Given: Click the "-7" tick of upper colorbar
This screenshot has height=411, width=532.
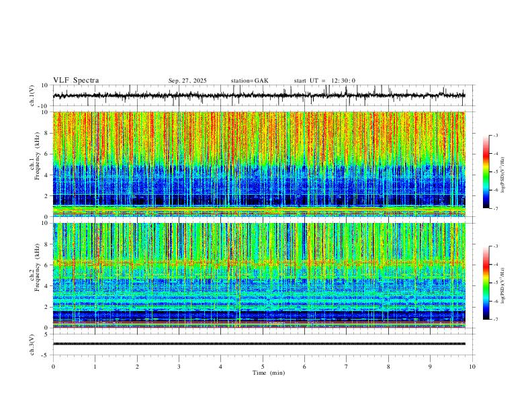Looking at the screenshot, I should pyautogui.click(x=495, y=208).
